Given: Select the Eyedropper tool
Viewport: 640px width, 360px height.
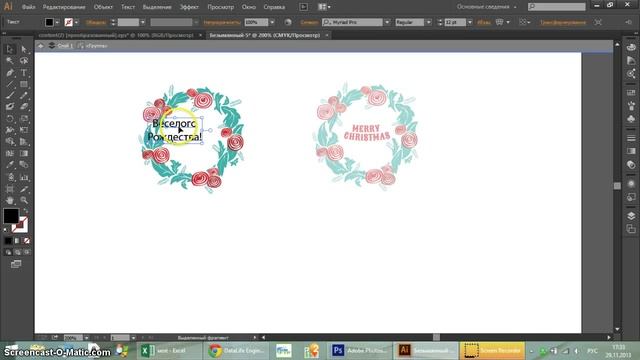Looking at the screenshot, I should pos(10,165).
